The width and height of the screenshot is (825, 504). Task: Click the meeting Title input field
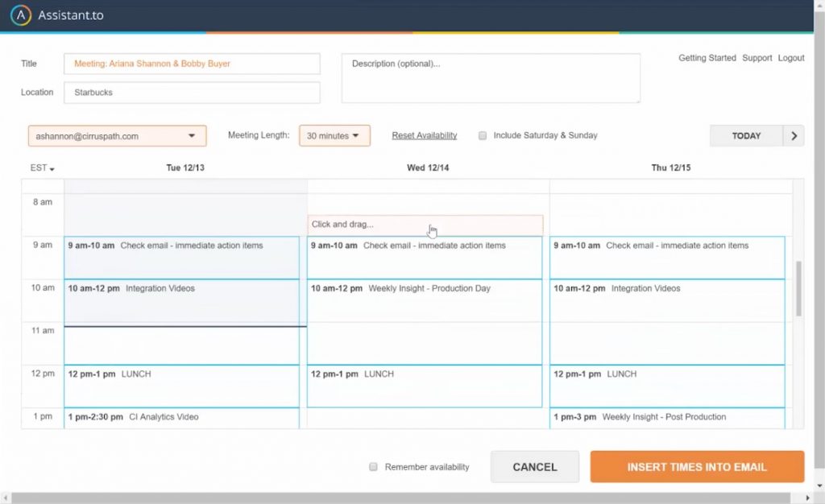[x=192, y=64]
